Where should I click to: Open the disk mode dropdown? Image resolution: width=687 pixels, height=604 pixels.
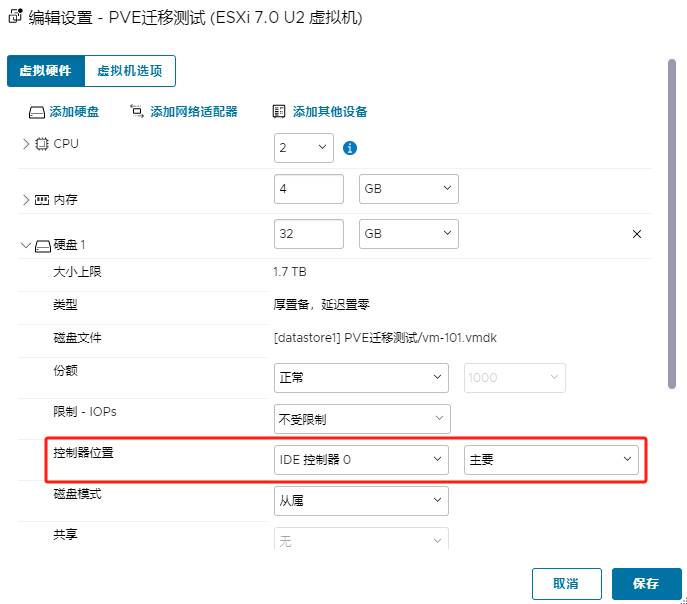click(361, 500)
